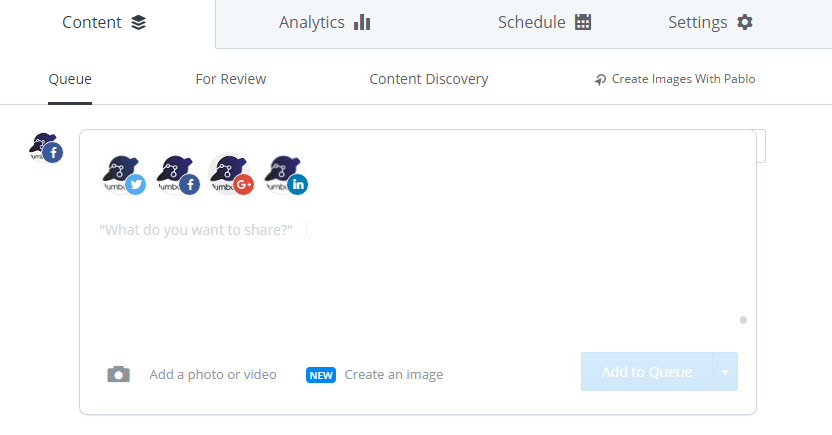832x435 pixels.
Task: Click the Analytics bar chart icon
Action: pos(362,22)
